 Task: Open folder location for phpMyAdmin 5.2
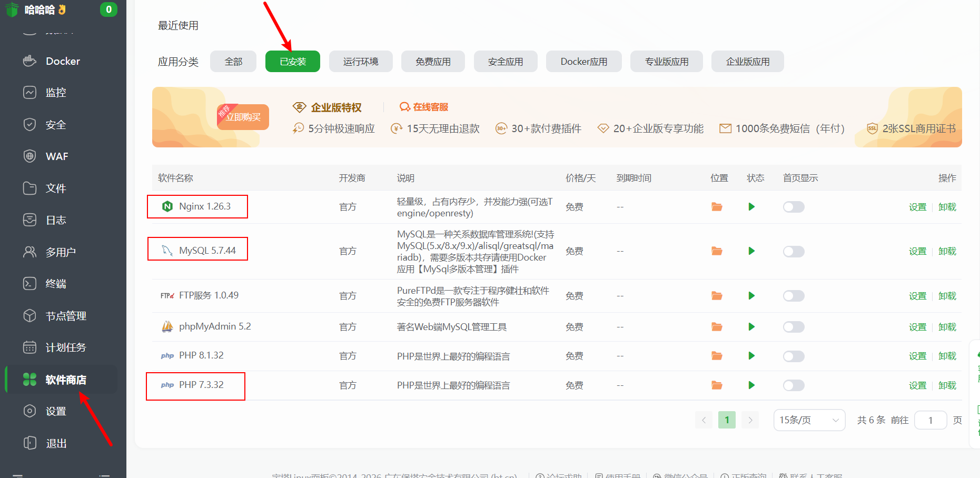[x=717, y=327]
